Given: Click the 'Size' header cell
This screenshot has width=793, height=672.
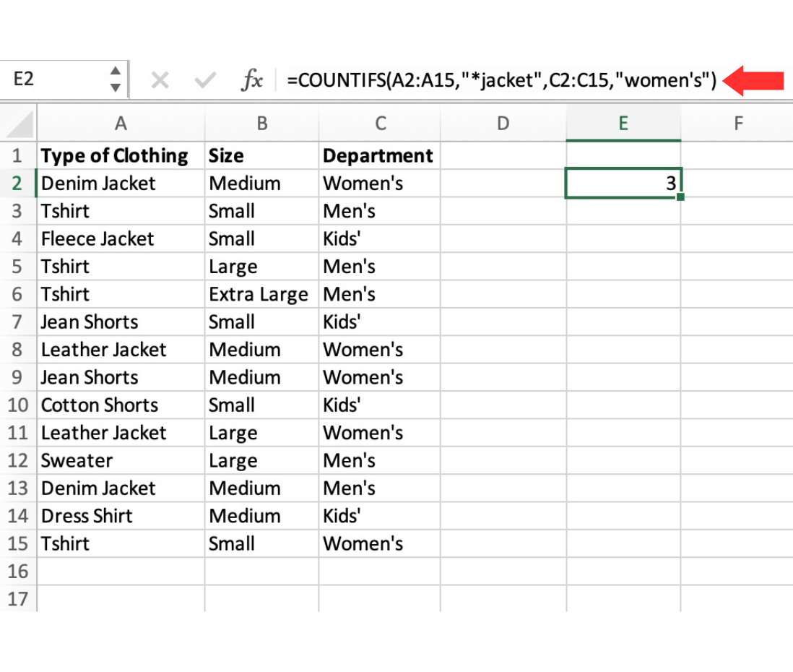Looking at the screenshot, I should pyautogui.click(x=262, y=156).
